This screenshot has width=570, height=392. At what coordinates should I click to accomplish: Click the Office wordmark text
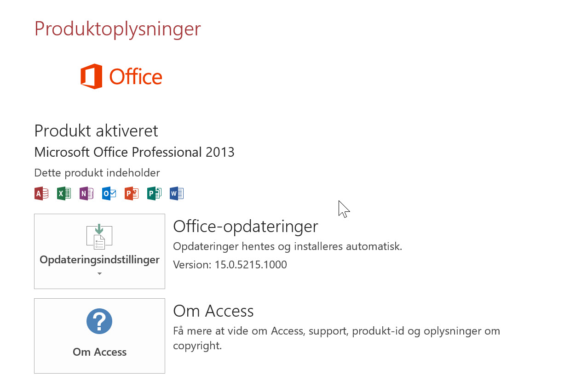[x=136, y=77]
